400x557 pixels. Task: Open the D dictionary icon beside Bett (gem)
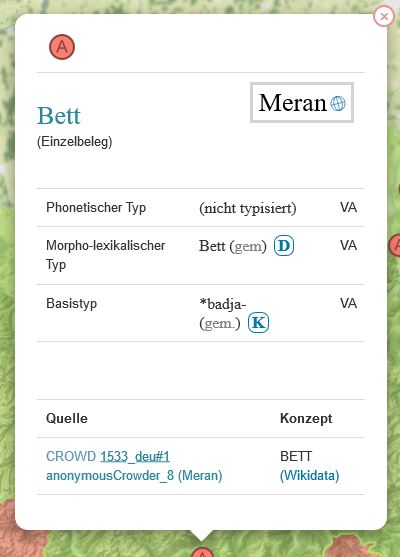284,245
